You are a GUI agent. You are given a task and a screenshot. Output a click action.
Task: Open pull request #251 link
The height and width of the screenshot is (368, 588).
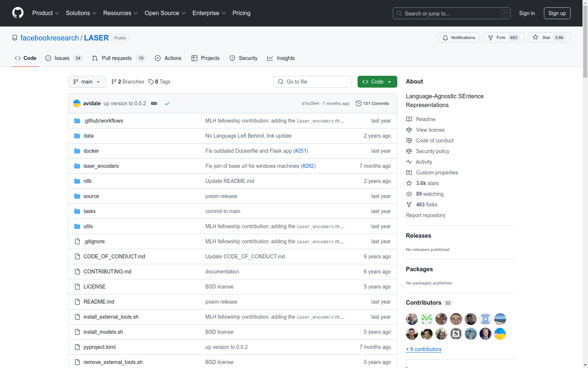click(301, 151)
